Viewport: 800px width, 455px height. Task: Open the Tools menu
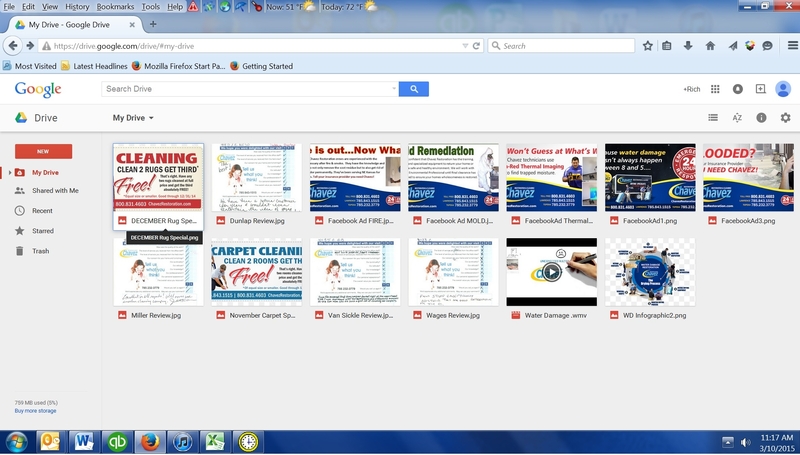click(x=151, y=7)
